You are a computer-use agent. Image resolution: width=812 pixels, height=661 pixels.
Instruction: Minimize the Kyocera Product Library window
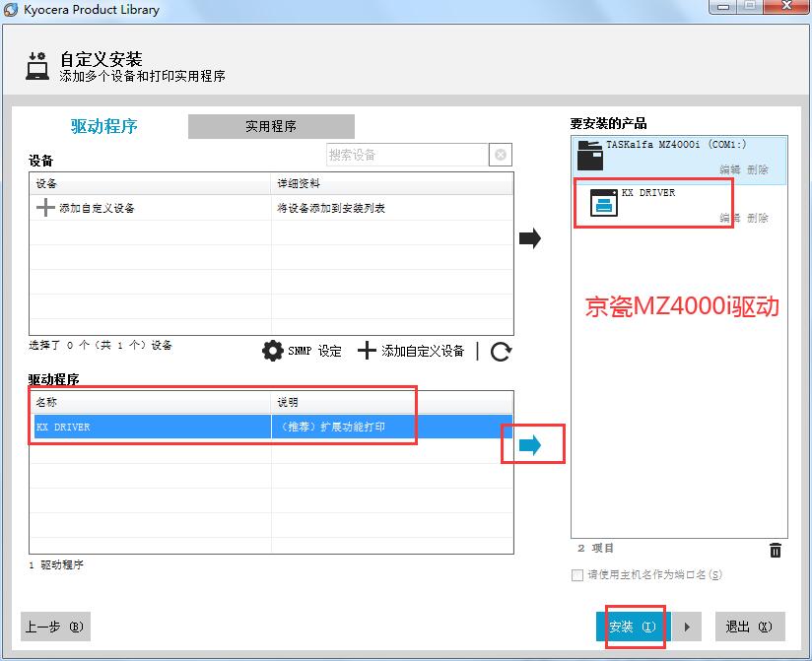point(724,7)
